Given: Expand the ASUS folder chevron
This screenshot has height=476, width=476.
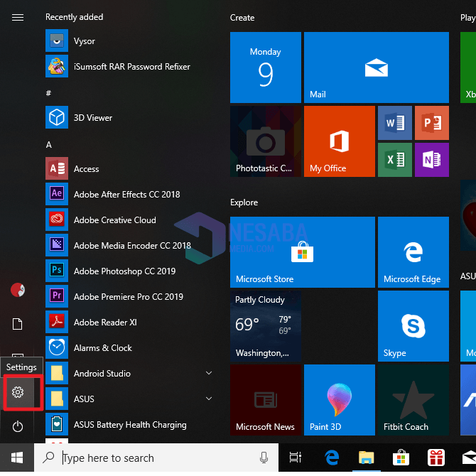Looking at the screenshot, I should click(x=209, y=399).
